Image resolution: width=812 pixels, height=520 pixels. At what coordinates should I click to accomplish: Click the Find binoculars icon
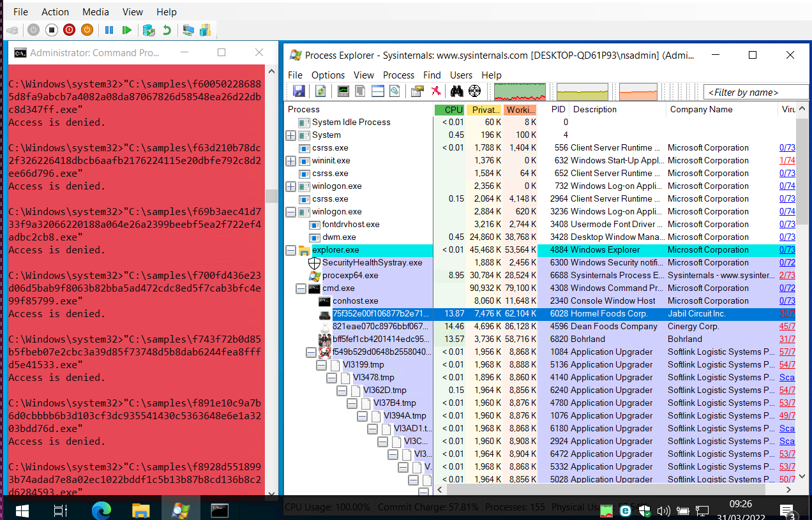pyautogui.click(x=456, y=91)
